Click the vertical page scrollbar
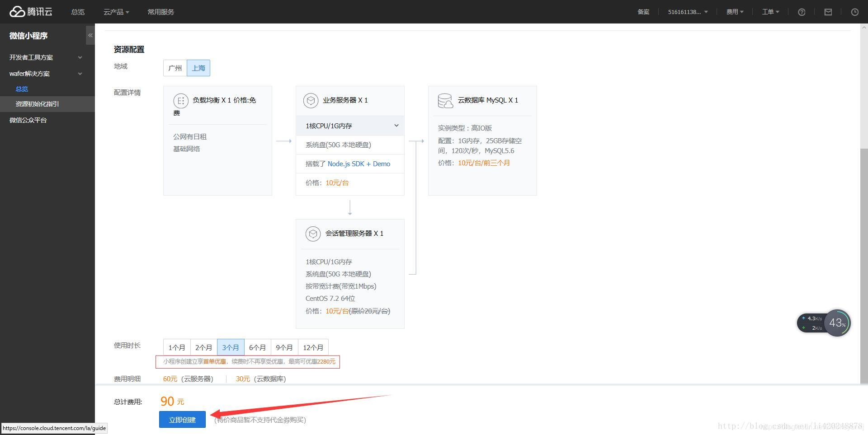 pyautogui.click(x=864, y=267)
